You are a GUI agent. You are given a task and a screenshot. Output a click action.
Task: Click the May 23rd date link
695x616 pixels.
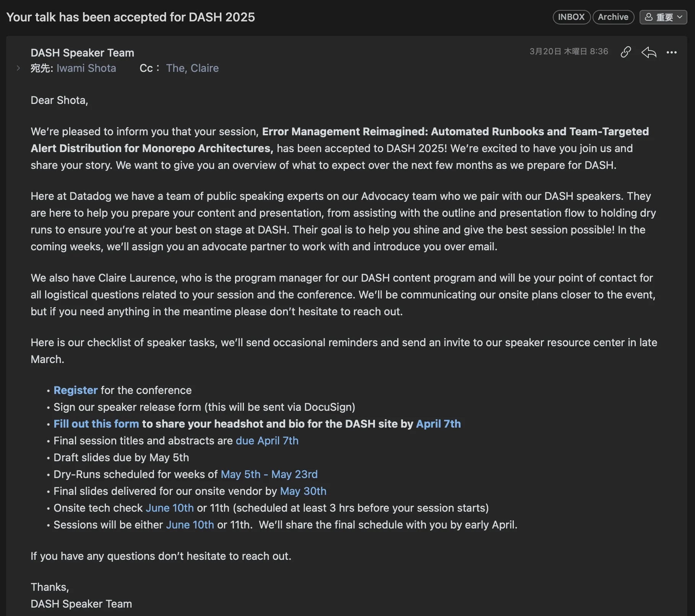294,474
